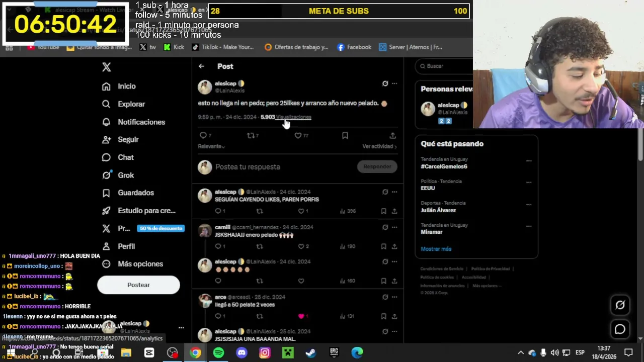Open Spotify from Windows taskbar
644x362 pixels.
point(218,353)
